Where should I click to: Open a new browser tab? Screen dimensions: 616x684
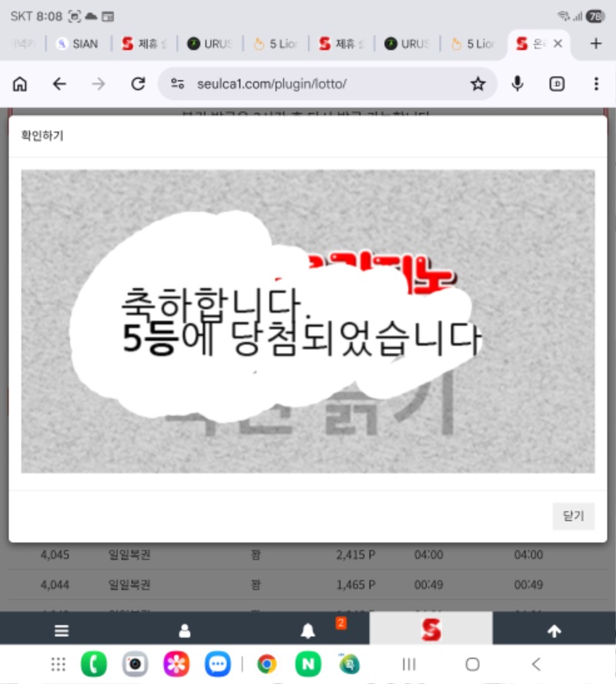click(x=595, y=44)
